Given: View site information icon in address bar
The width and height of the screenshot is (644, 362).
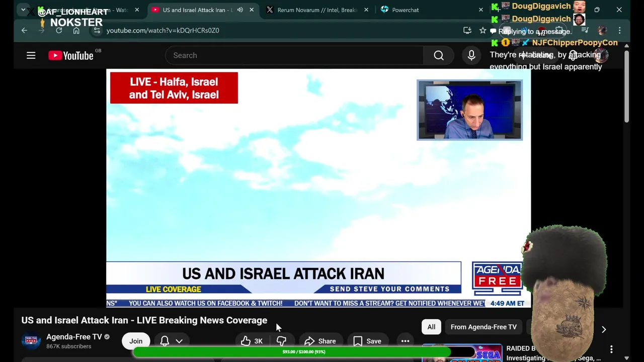Looking at the screenshot, I should tap(97, 30).
